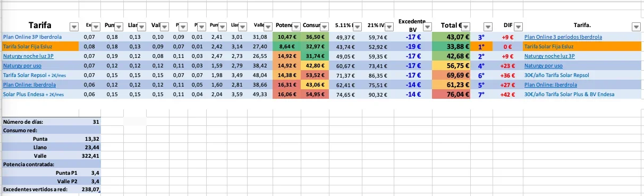Select the Excedentes vertidos value 238,07
The height and width of the screenshot is (196, 644).
coord(90,189)
